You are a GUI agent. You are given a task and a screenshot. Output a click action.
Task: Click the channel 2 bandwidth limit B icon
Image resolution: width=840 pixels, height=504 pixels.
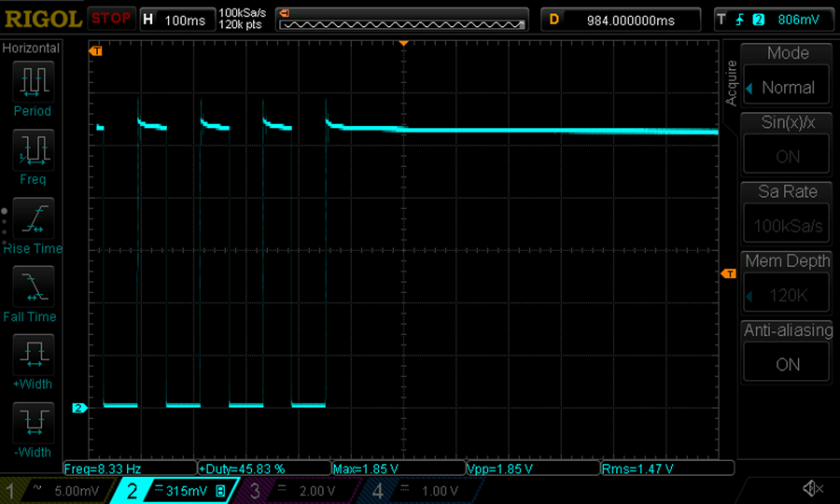coord(220,491)
